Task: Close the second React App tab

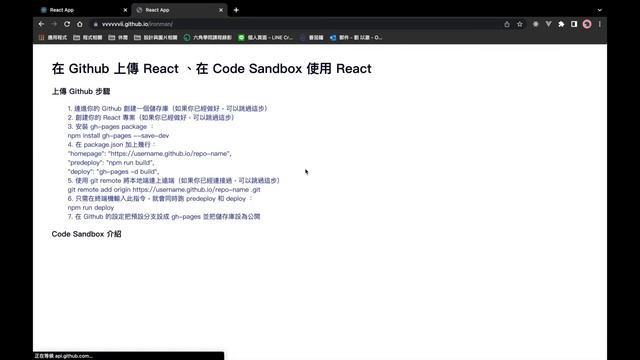Action: click(x=221, y=10)
